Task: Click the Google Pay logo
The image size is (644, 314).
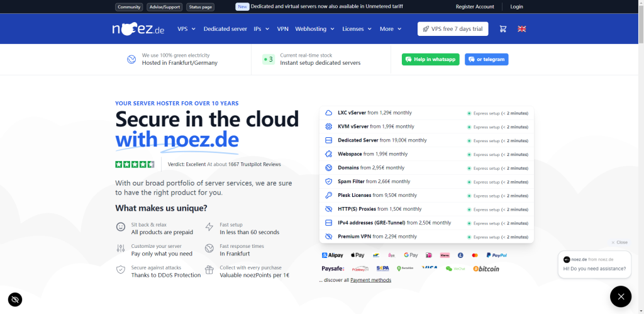Action: click(x=411, y=255)
